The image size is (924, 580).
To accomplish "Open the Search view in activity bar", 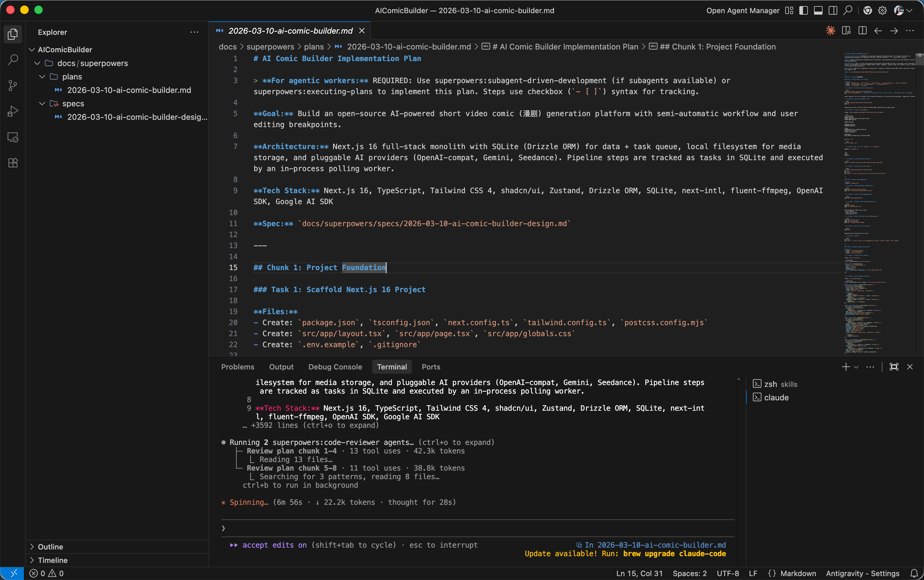I will point(13,60).
